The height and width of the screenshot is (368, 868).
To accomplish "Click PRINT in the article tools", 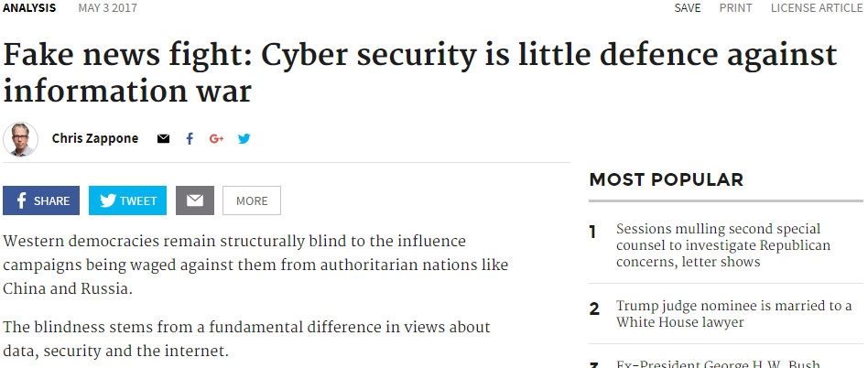I will (x=736, y=7).
